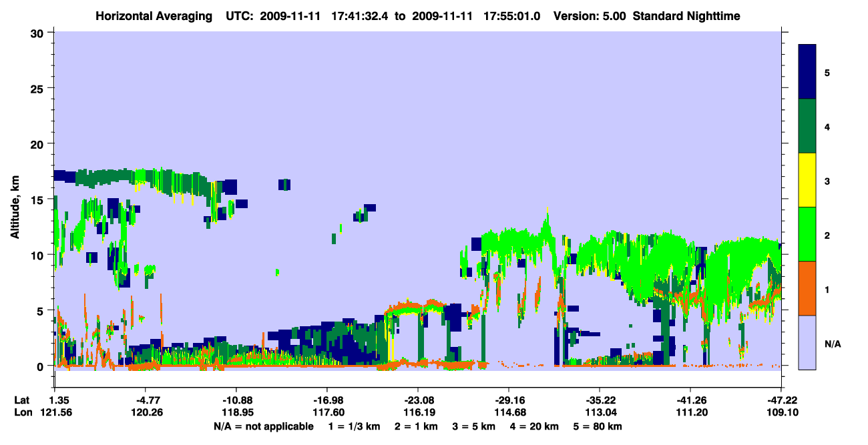Click the latitude value -4.77
Viewport: 868px width, 445px height.
point(146,400)
